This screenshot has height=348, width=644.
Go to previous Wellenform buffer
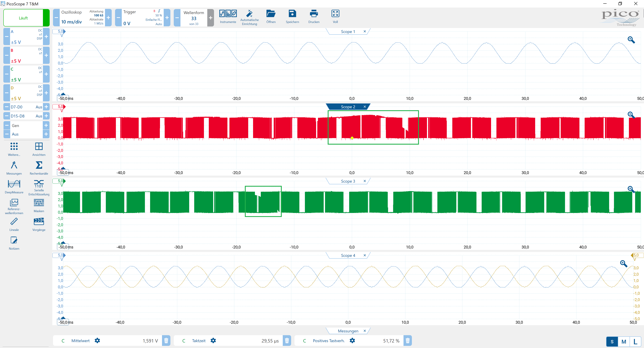[177, 17]
